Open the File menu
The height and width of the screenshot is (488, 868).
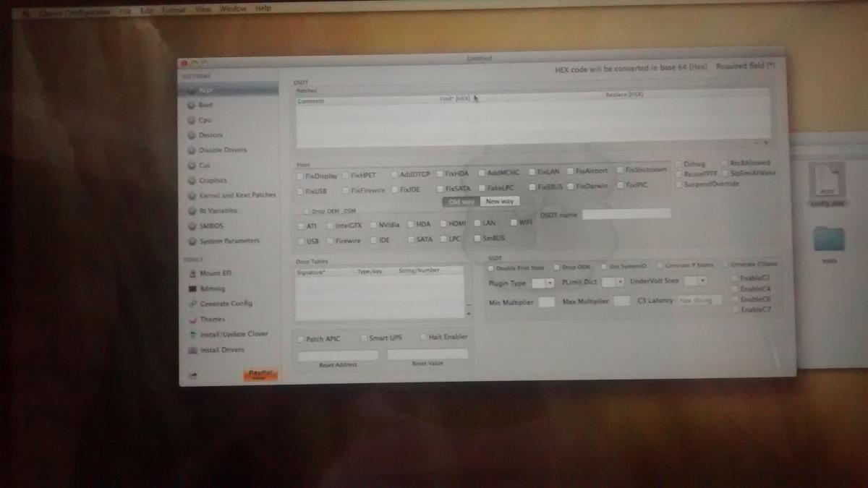(125, 10)
